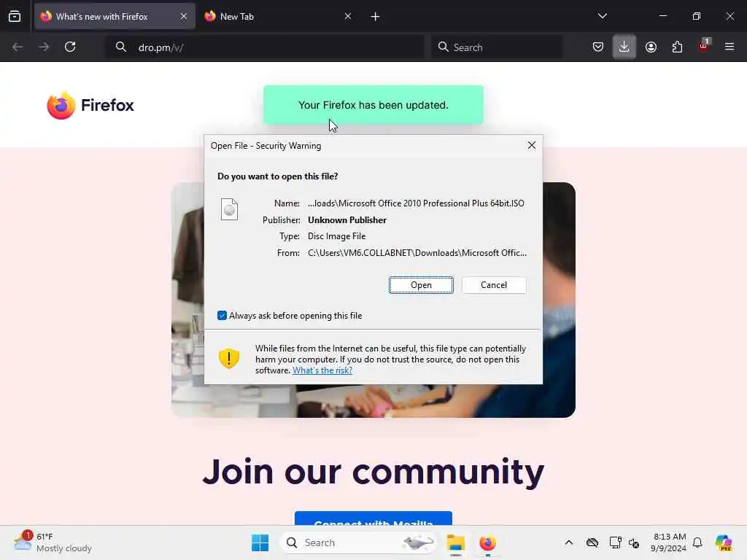The image size is (747, 560).
Task: Click the yellow warning shield icon
Action: (228, 358)
